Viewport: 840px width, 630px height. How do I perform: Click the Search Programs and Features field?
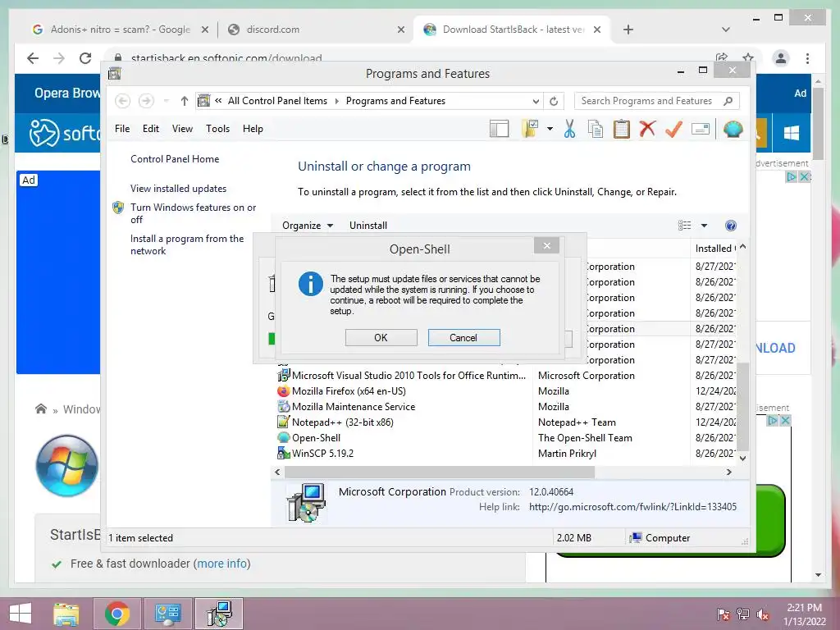click(656, 101)
